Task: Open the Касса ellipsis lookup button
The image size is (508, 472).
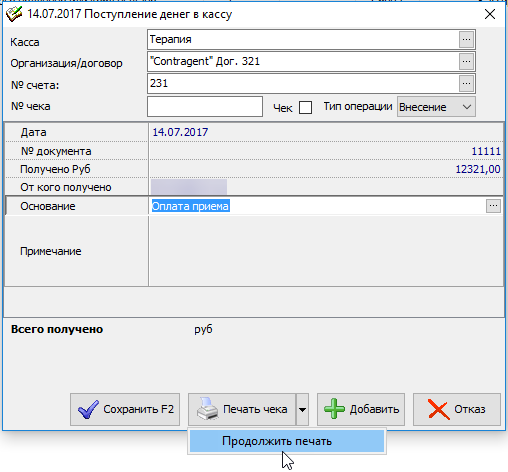Action: pos(466,40)
